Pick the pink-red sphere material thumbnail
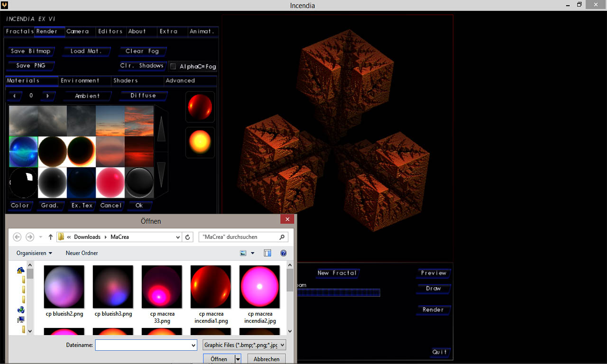607x364 pixels. pyautogui.click(x=110, y=182)
